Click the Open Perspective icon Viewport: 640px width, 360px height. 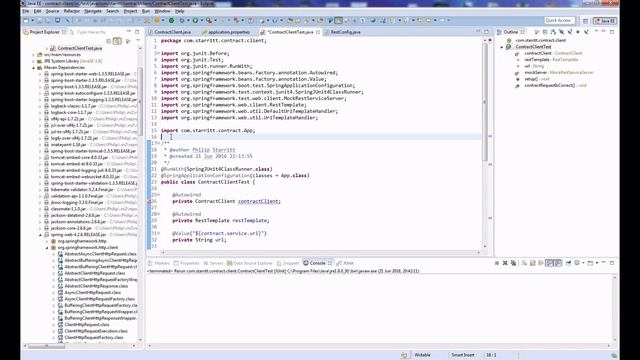[x=585, y=21]
